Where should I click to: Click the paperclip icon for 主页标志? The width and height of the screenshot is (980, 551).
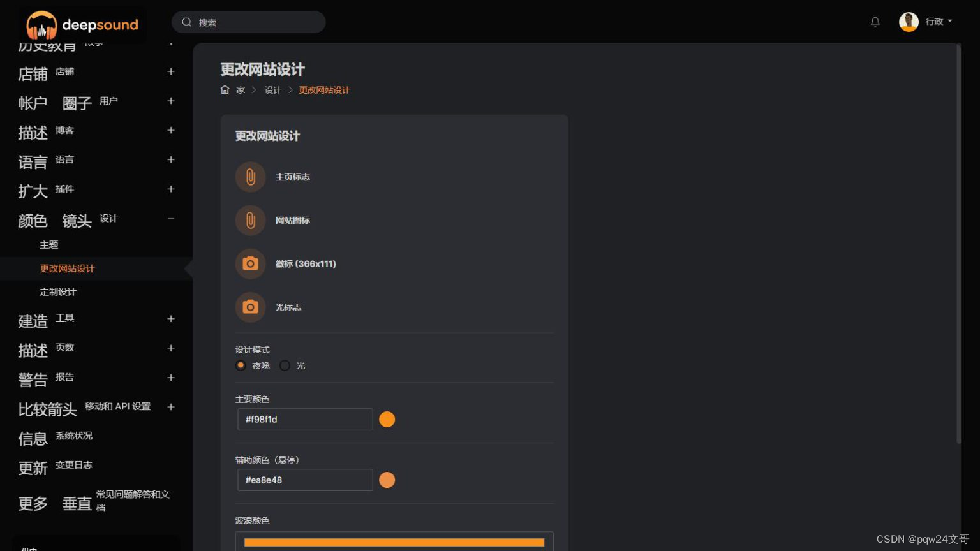point(250,177)
